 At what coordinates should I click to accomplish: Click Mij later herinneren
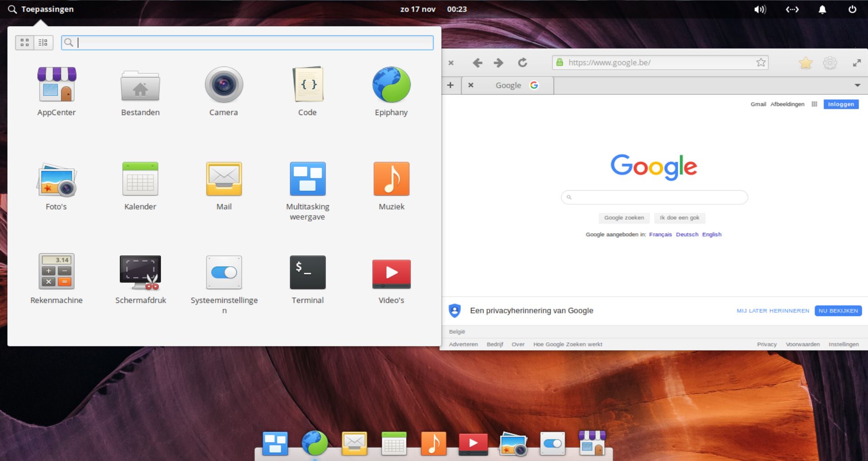click(773, 311)
